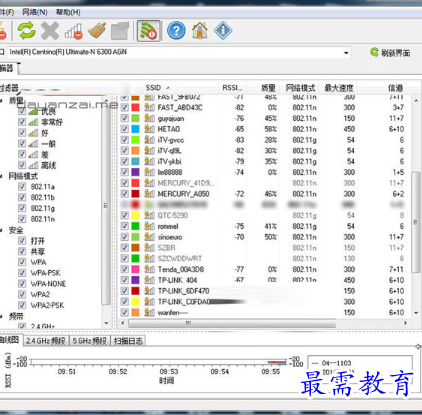
Task: Click the lock signal icon beside rommel
Action: point(149,226)
